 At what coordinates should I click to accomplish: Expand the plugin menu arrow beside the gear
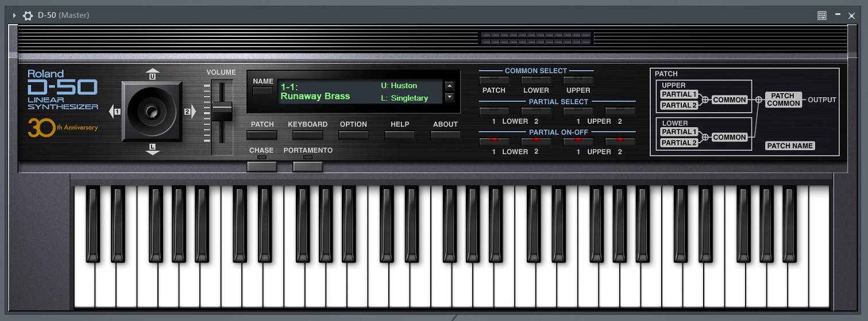click(14, 16)
